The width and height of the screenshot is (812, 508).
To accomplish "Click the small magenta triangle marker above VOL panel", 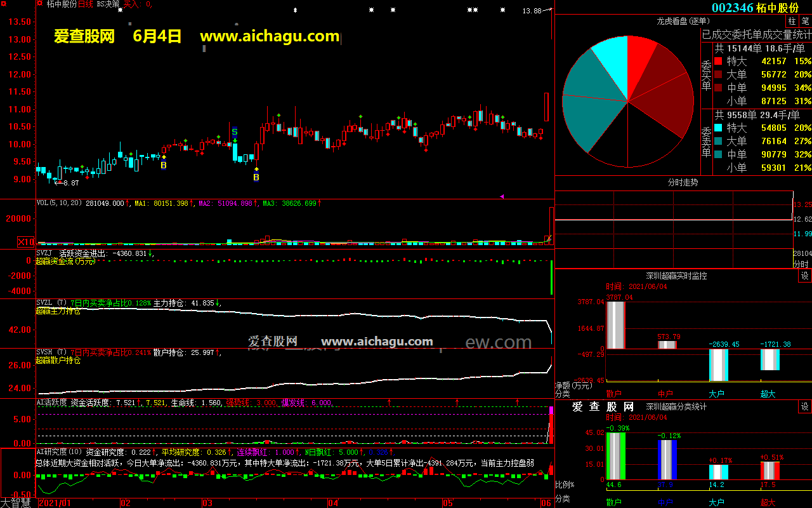I will pos(502,197).
